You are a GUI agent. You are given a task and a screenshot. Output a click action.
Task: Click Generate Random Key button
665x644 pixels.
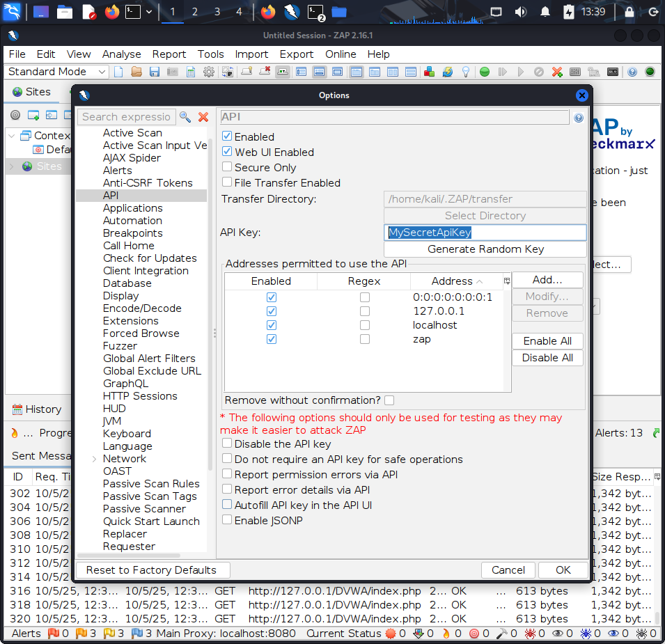(x=485, y=249)
